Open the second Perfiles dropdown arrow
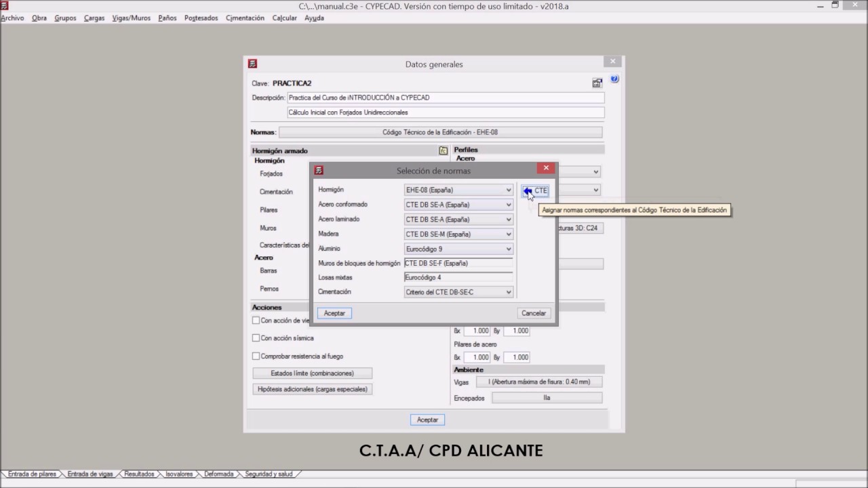 [x=596, y=190]
